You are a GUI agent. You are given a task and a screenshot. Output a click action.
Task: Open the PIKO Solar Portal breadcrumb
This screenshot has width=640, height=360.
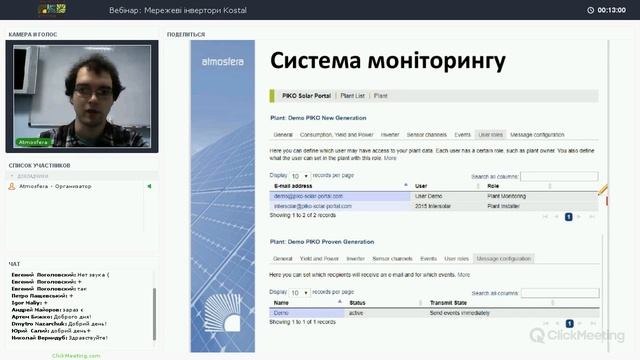coord(306,96)
